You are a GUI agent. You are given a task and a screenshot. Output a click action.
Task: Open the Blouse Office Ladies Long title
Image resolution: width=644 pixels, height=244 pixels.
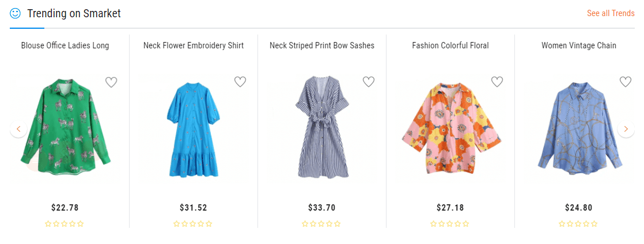point(65,45)
